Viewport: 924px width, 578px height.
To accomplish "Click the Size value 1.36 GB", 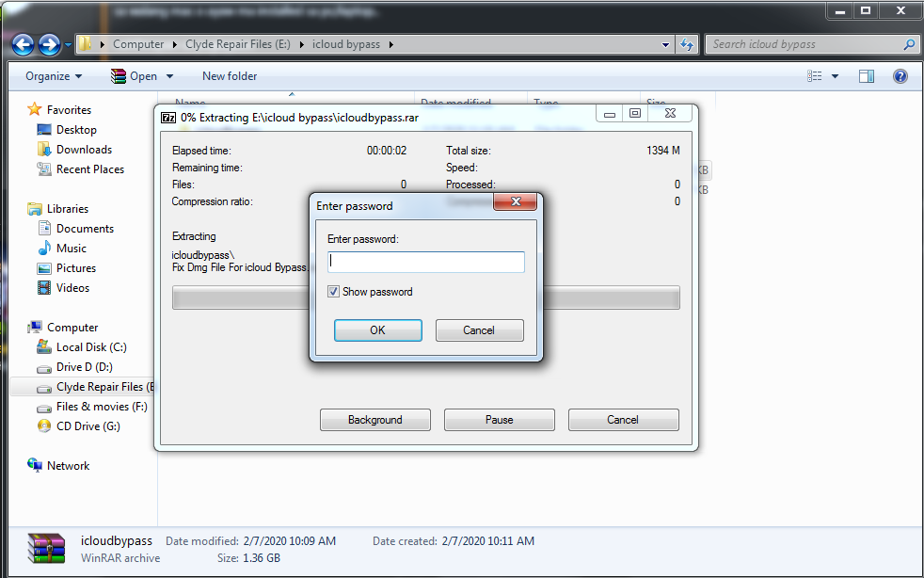I will point(262,558).
